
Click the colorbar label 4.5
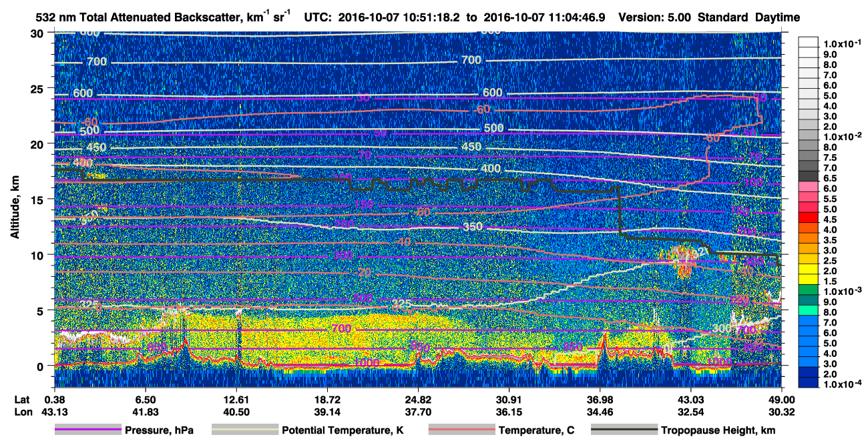tap(831, 219)
